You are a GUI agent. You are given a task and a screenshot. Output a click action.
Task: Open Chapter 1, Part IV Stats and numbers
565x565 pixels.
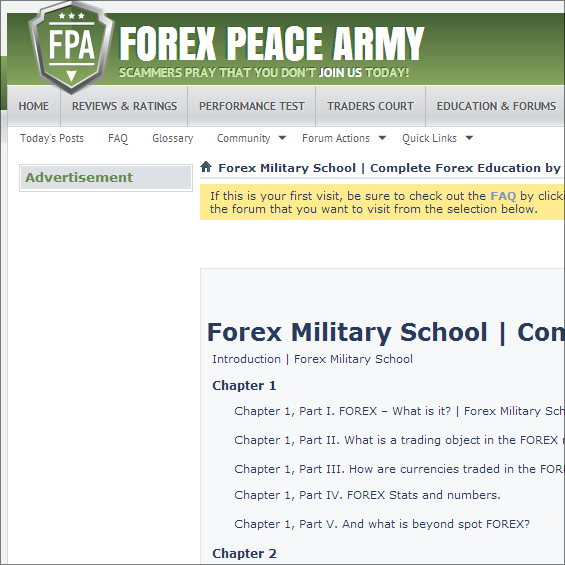(368, 495)
